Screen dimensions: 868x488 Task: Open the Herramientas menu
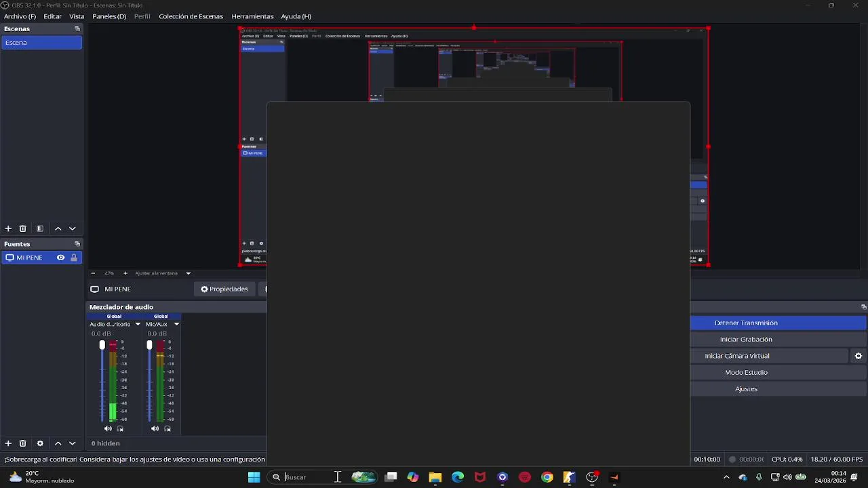click(x=252, y=16)
